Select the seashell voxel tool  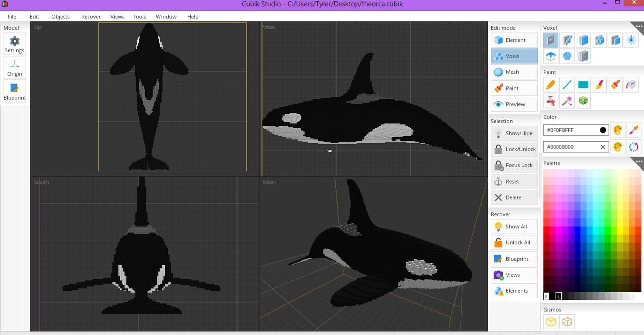[x=567, y=56]
